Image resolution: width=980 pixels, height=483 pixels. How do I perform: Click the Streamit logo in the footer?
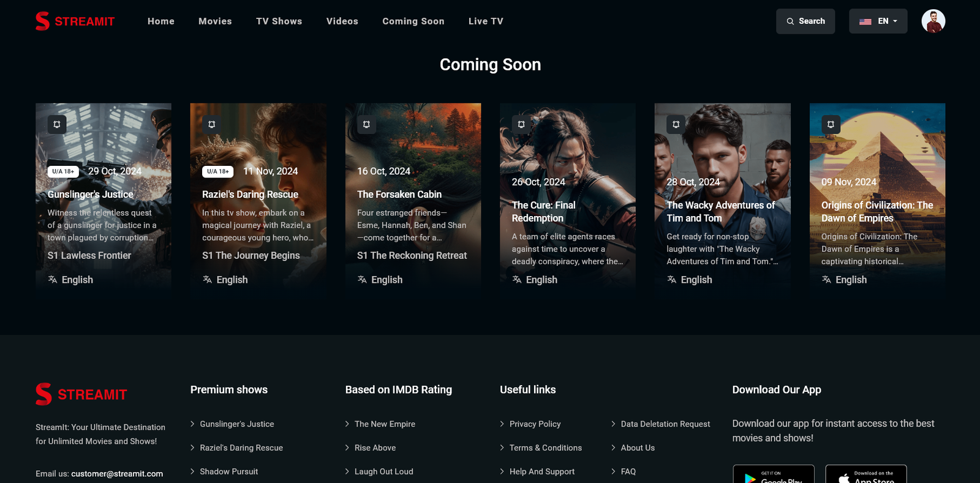click(81, 394)
